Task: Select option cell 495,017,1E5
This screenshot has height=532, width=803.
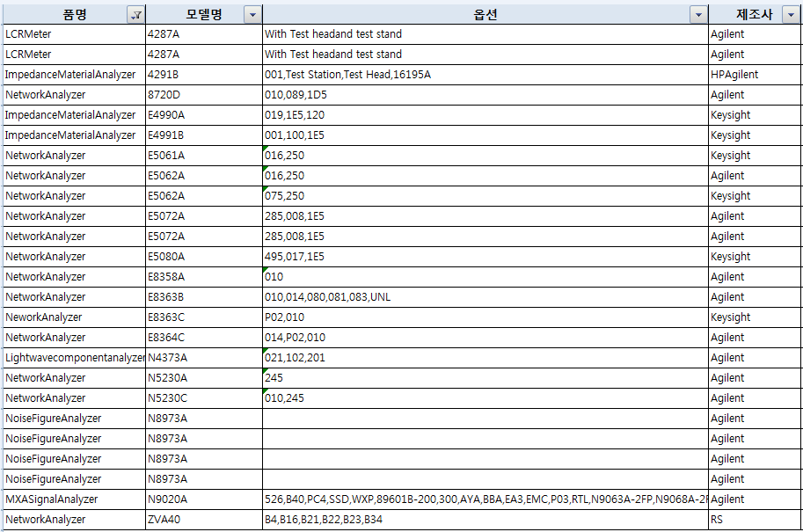Action: (x=295, y=257)
